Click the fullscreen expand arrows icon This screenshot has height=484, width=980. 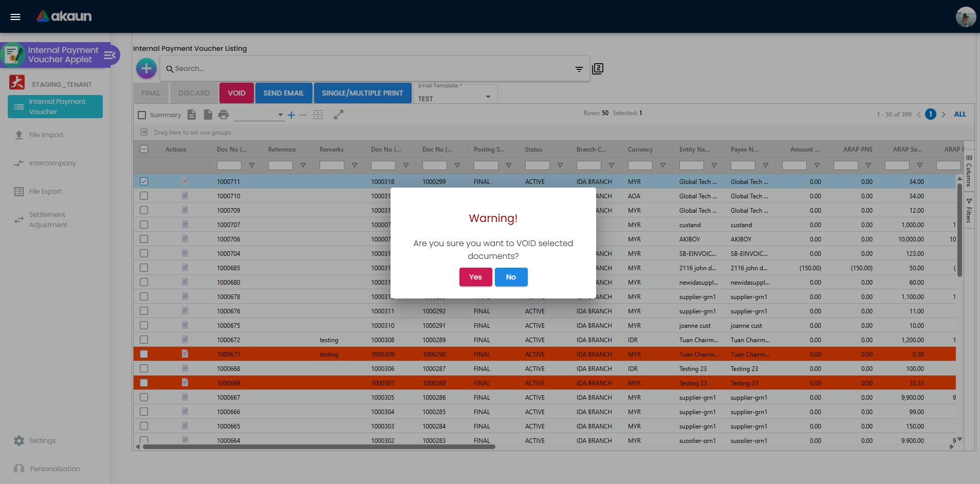click(338, 115)
